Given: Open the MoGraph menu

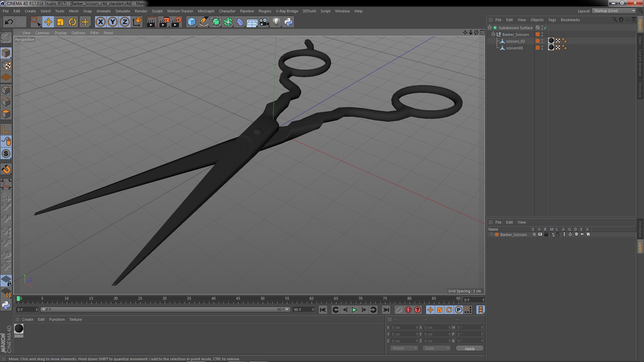Looking at the screenshot, I should 206,11.
